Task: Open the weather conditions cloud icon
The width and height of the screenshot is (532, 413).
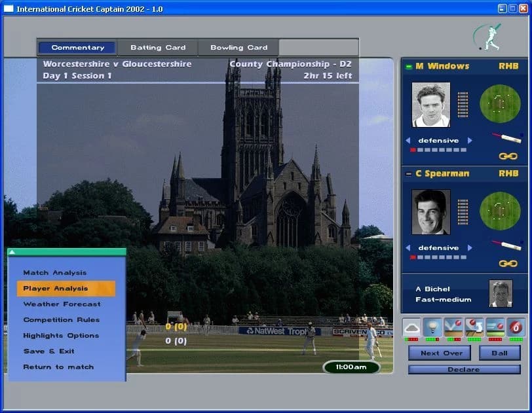Action: click(411, 328)
